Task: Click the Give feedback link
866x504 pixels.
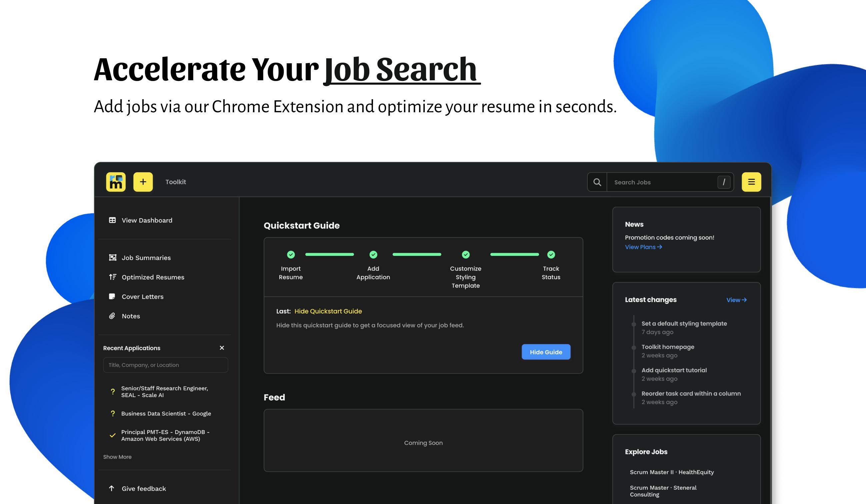Action: click(144, 489)
